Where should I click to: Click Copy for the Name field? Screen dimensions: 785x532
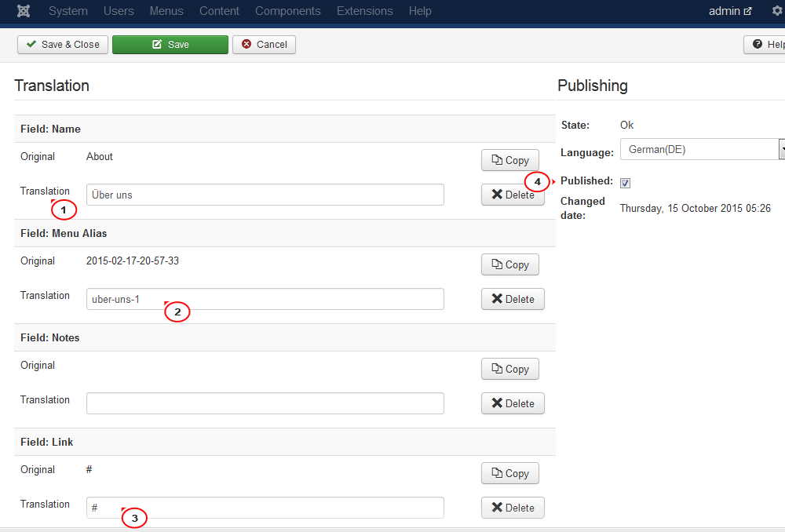coord(510,160)
